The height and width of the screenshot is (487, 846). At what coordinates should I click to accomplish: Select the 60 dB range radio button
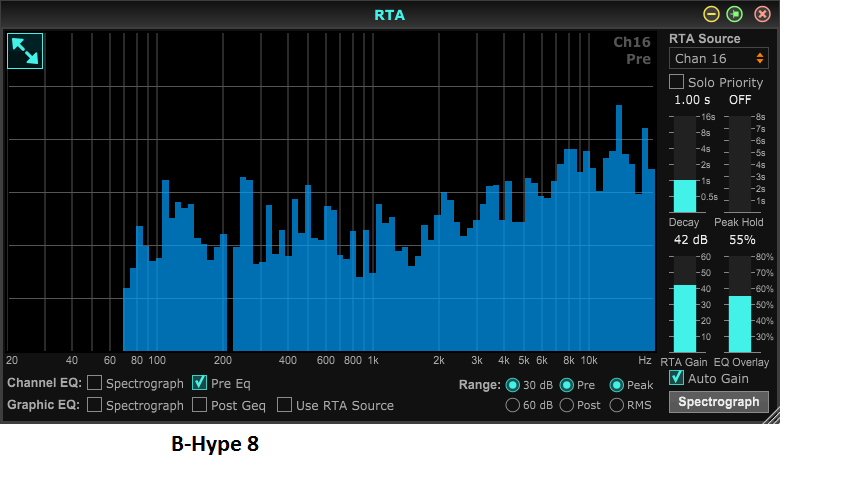click(x=513, y=405)
